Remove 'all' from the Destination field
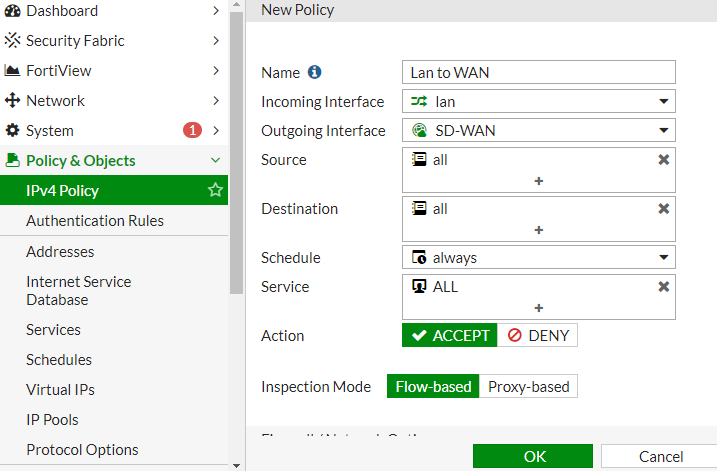This screenshot has width=717, height=471. pos(663,209)
